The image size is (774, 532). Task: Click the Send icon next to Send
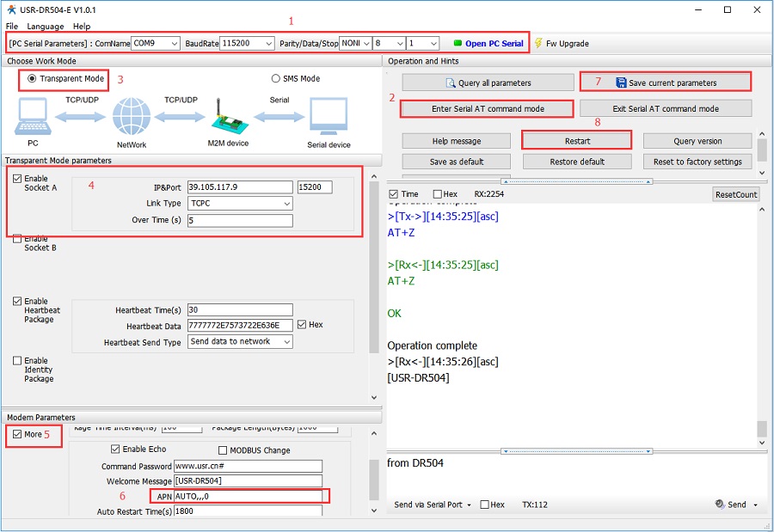(720, 504)
